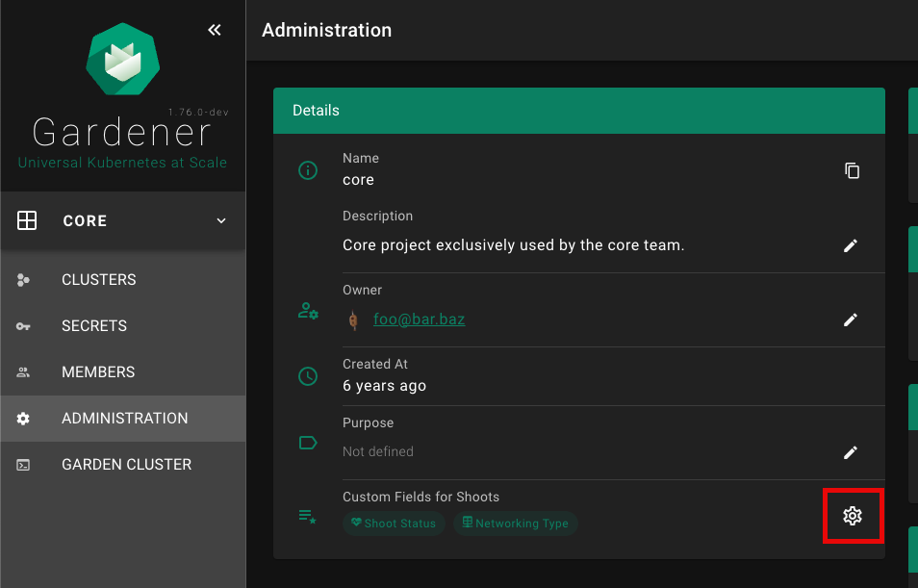Collapse the sidebar with double chevron
Screen dimensions: 918x588
click(215, 30)
